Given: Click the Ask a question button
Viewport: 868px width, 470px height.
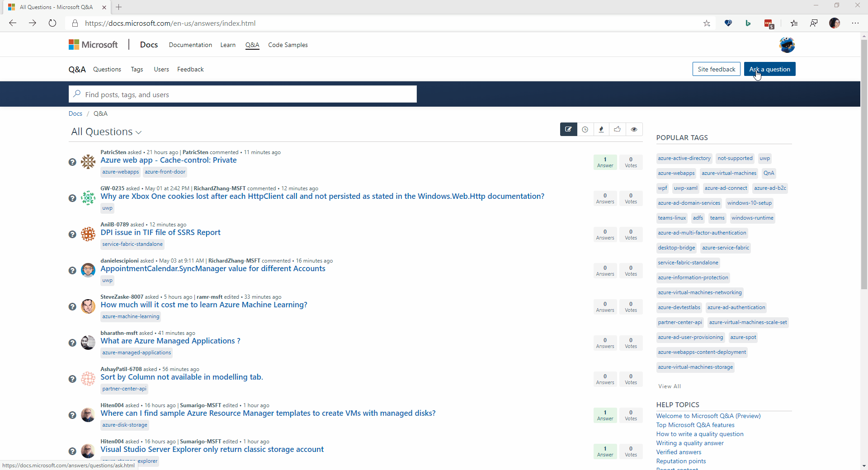Looking at the screenshot, I should tap(769, 69).
